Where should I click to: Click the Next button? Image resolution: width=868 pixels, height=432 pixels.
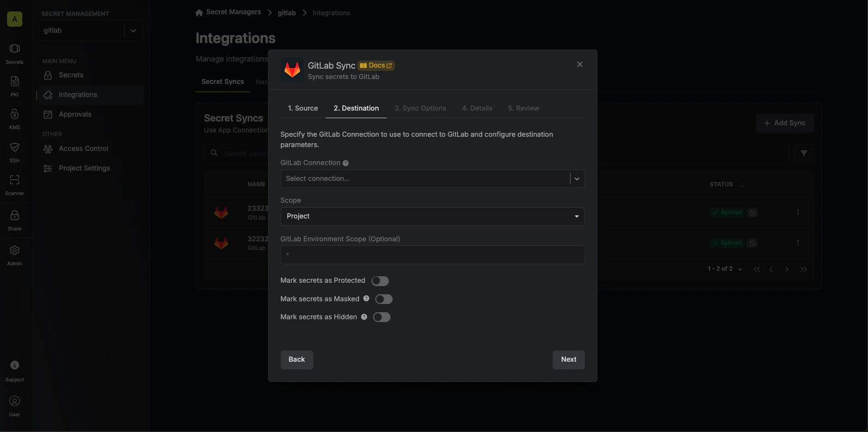[569, 360]
